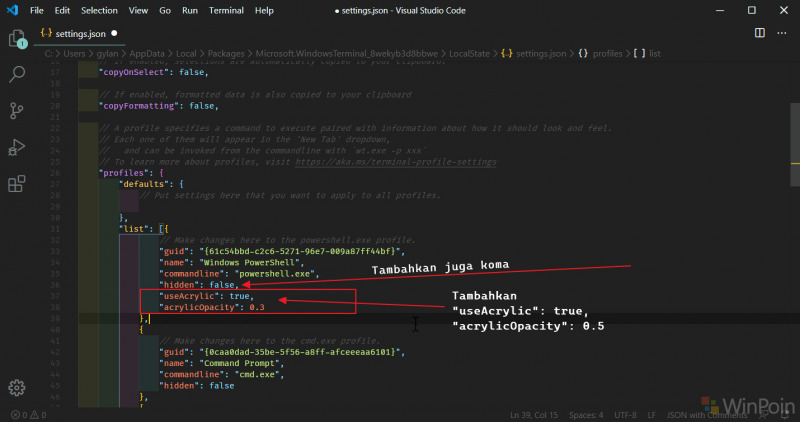Viewport: 800px width, 422px height.
Task: Open the Selection menu
Action: click(x=99, y=10)
